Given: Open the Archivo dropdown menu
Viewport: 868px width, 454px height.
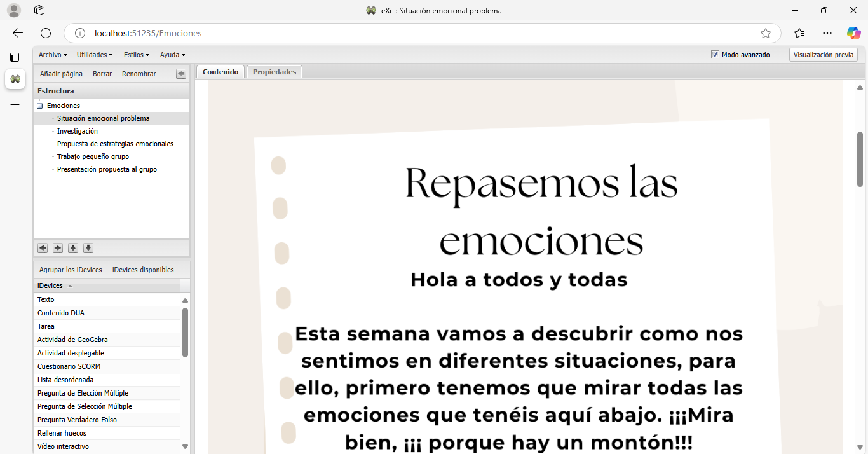Looking at the screenshot, I should tap(53, 55).
